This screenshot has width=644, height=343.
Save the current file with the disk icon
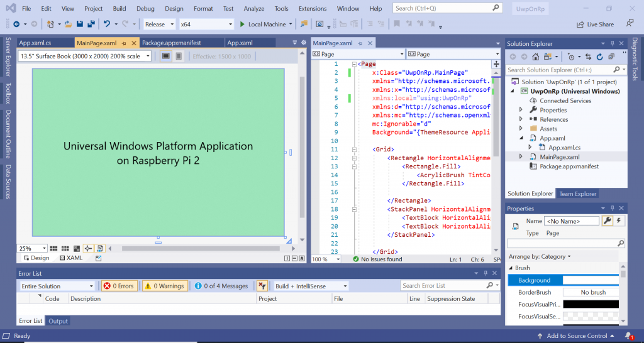80,24
